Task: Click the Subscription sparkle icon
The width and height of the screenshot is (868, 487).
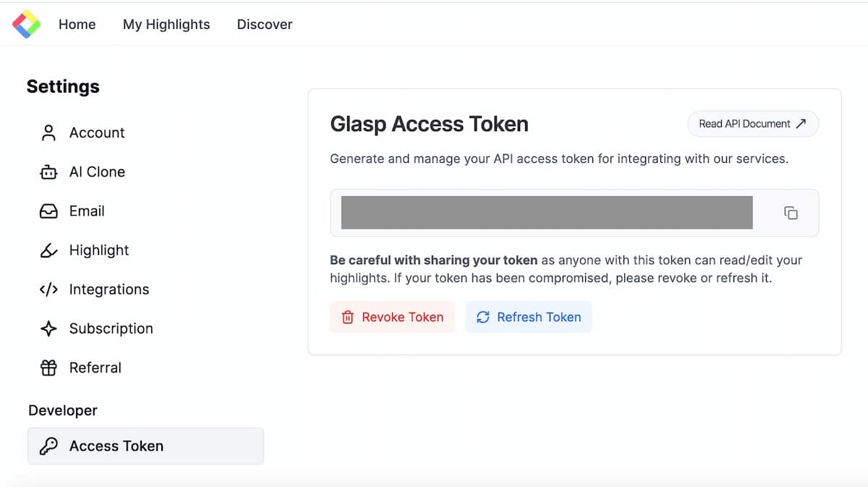Action: [48, 328]
